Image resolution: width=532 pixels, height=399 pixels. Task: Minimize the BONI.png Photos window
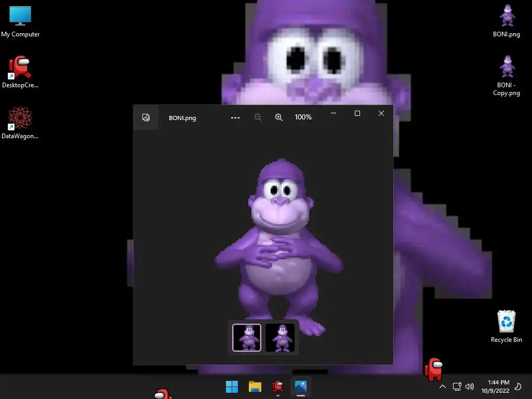(x=334, y=113)
